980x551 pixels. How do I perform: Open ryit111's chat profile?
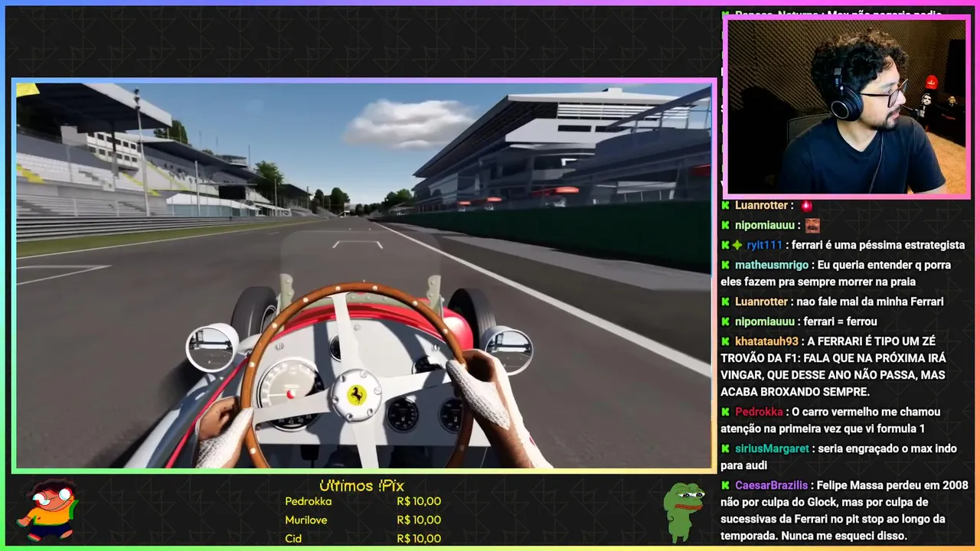764,245
